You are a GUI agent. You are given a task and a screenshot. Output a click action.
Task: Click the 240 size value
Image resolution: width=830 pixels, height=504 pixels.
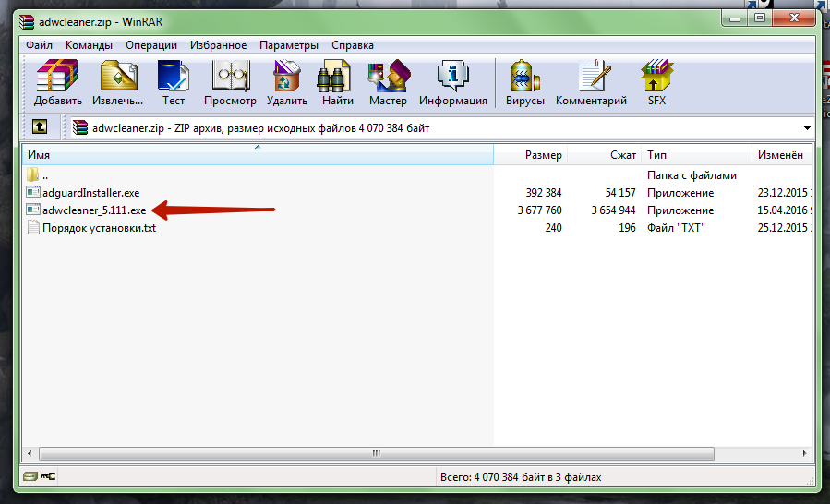553,228
